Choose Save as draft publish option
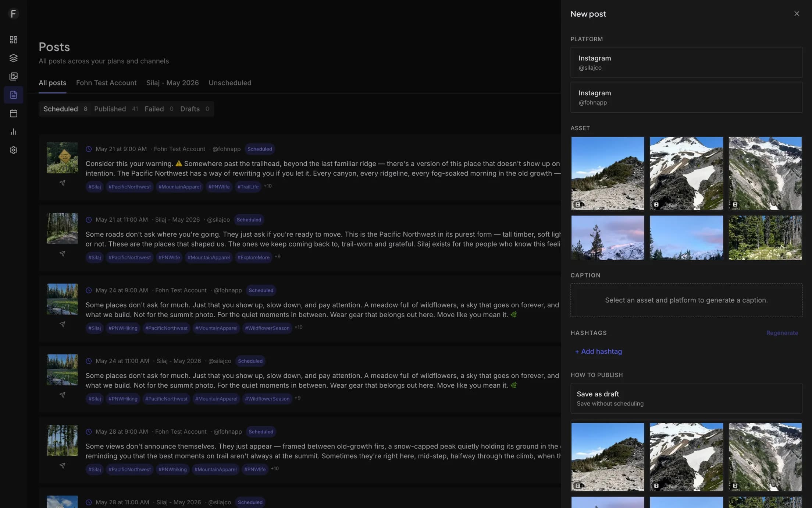The image size is (812, 508). (x=686, y=398)
